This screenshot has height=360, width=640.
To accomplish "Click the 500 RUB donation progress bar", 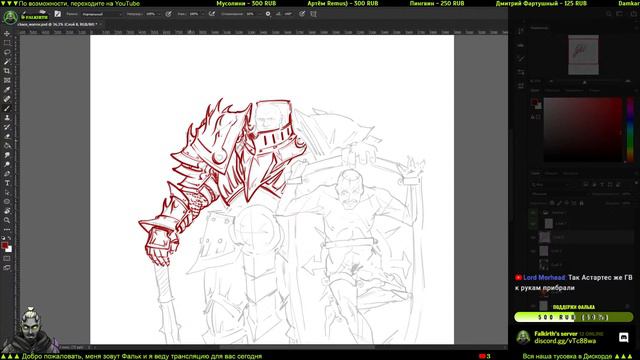I will pos(573,317).
